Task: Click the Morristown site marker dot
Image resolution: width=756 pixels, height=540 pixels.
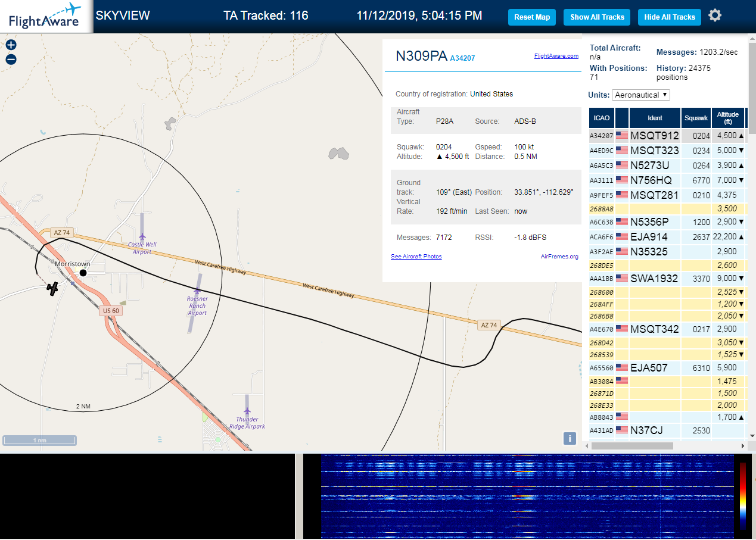Action: [83, 273]
